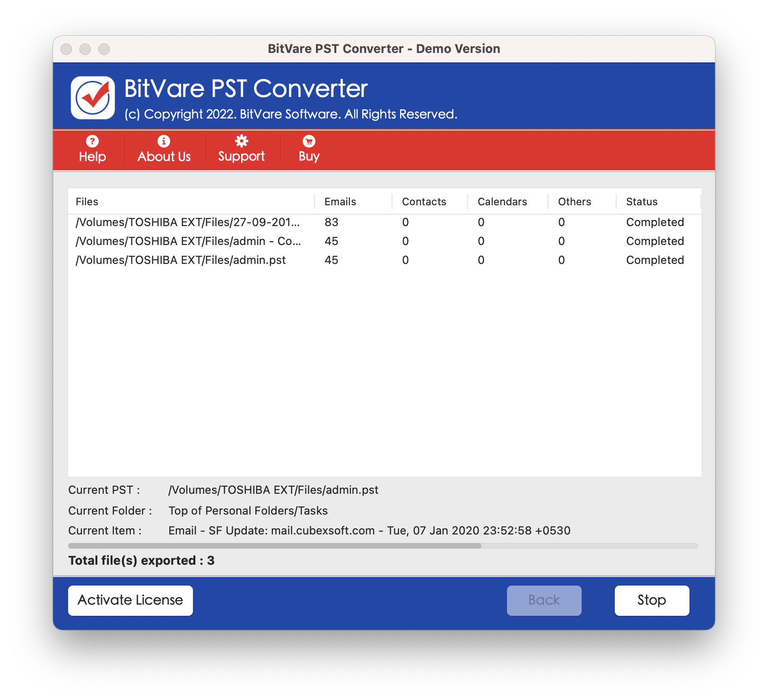The height and width of the screenshot is (700, 768).
Task: Click the Activate License button
Action: (x=130, y=600)
